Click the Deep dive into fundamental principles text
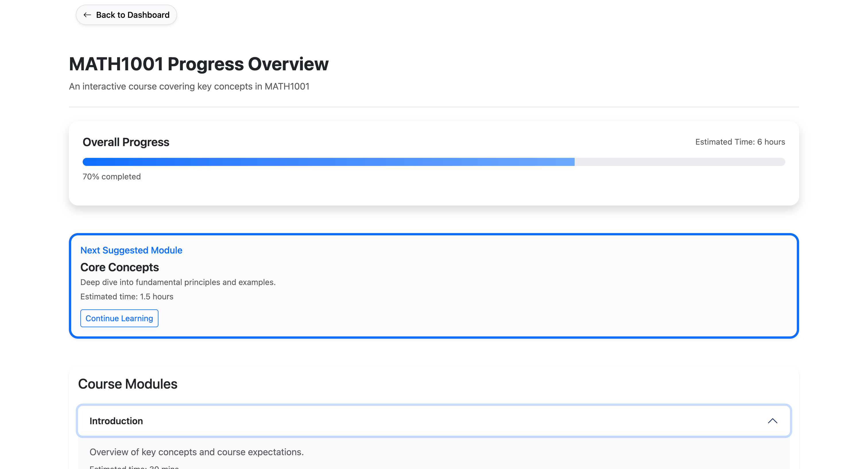This screenshot has width=868, height=469. click(178, 282)
